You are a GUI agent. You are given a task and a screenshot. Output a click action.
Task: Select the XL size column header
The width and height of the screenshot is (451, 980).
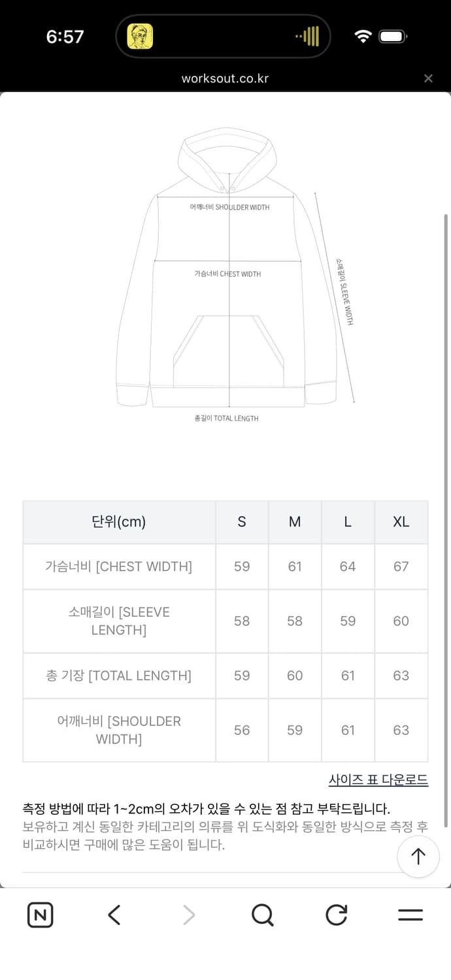coord(401,521)
